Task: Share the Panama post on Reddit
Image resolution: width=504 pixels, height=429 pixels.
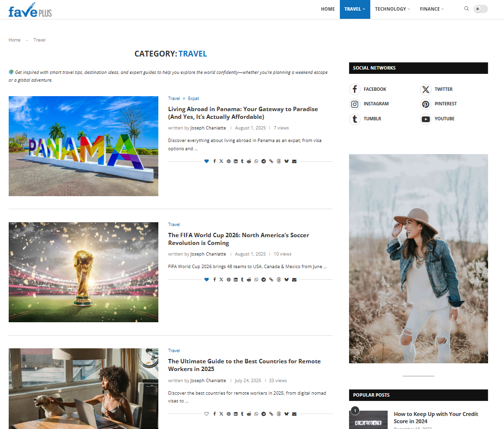Action: point(249,161)
